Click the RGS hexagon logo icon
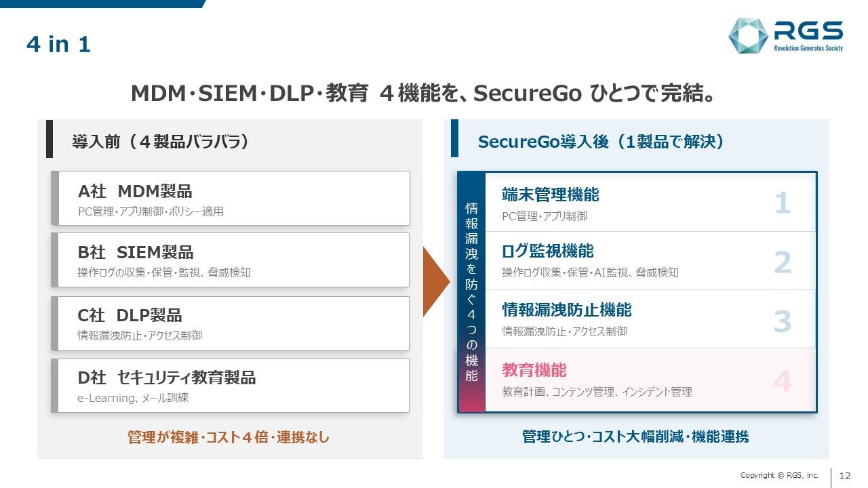Image resolution: width=868 pixels, height=488 pixels. (748, 37)
